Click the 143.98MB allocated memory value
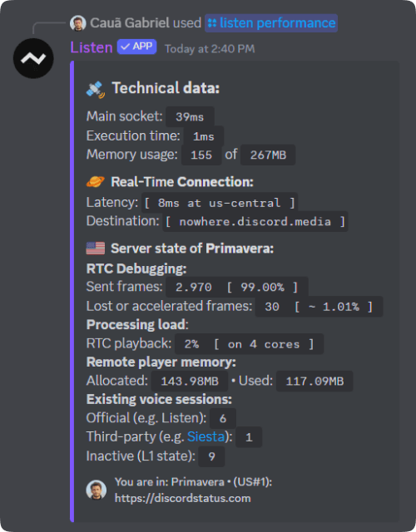Viewport: 416px width, 532px height. 190,382
